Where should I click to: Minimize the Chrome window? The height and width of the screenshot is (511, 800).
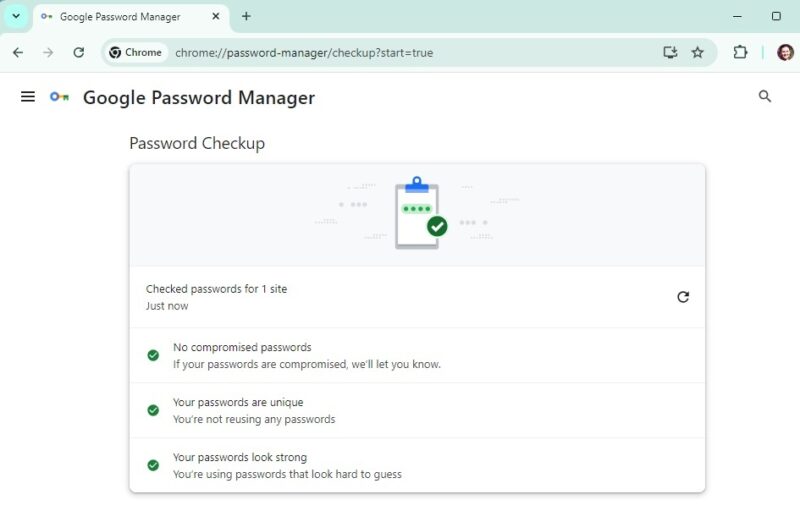[x=737, y=16]
